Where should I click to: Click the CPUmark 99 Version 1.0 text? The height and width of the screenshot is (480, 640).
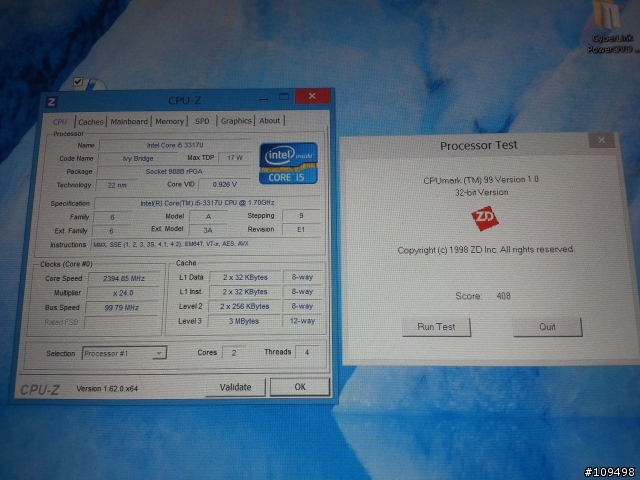click(x=481, y=180)
